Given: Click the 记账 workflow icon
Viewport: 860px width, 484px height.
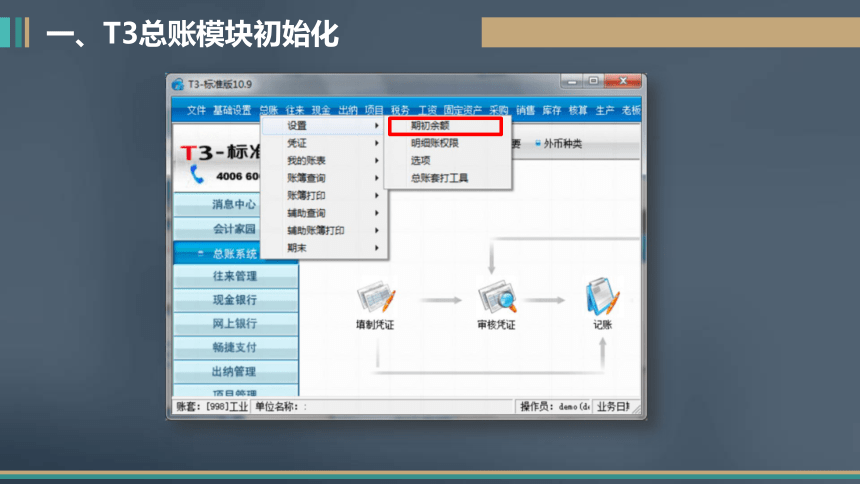Looking at the screenshot, I should click(x=602, y=296).
